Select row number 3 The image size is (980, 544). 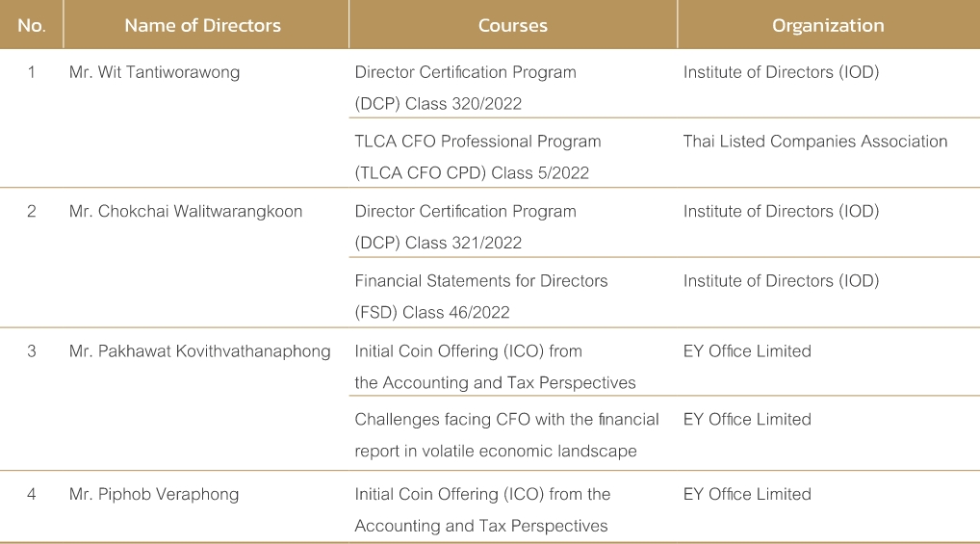(x=31, y=351)
